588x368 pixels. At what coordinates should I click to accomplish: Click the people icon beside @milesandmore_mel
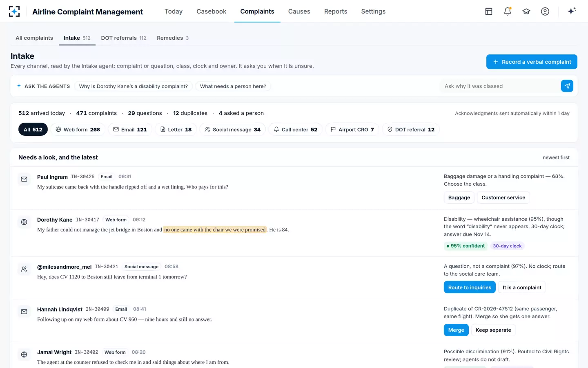24,269
